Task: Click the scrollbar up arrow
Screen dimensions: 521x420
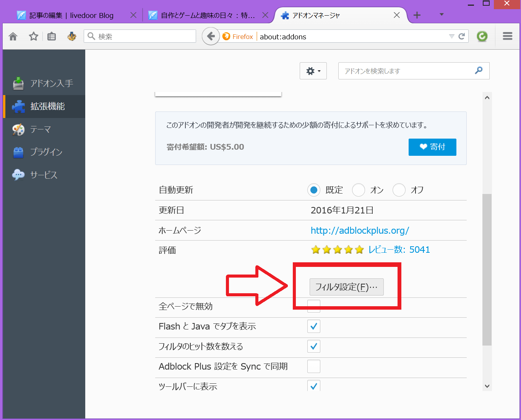Action: (x=487, y=98)
